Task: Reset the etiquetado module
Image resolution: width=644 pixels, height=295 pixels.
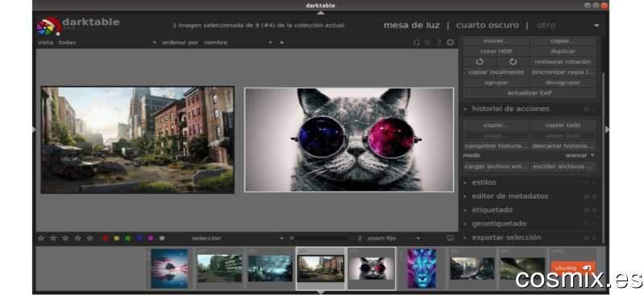Action: coord(587,211)
